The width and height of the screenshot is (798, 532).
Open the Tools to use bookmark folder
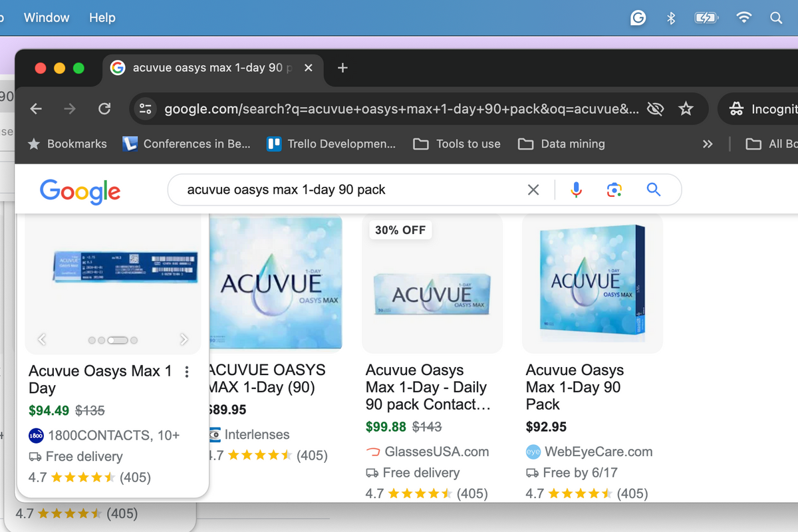click(457, 144)
